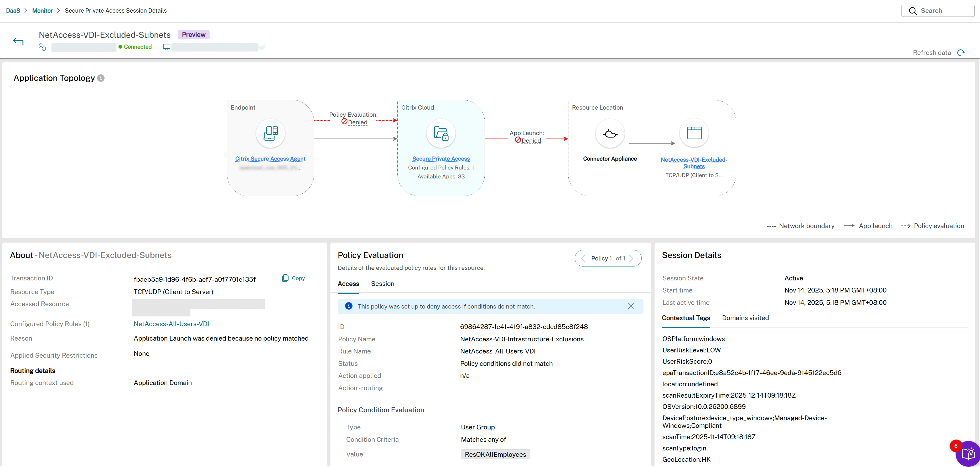Click the Policy 1 of 1 pager label

pos(608,258)
